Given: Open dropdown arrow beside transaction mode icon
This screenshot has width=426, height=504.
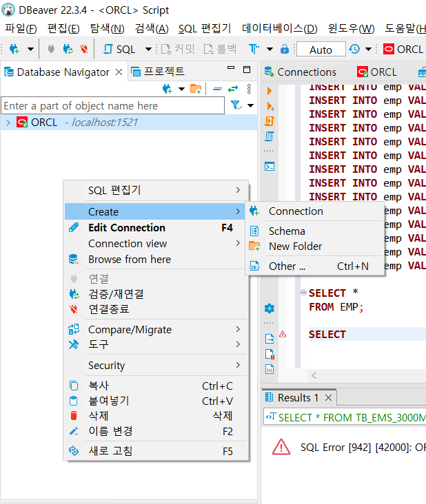Looking at the screenshot, I should click(270, 49).
